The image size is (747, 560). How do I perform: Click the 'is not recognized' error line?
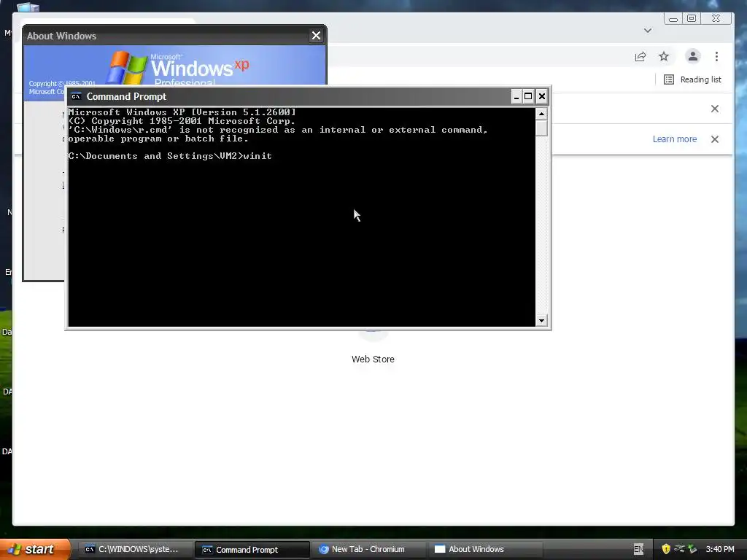pos(278,130)
